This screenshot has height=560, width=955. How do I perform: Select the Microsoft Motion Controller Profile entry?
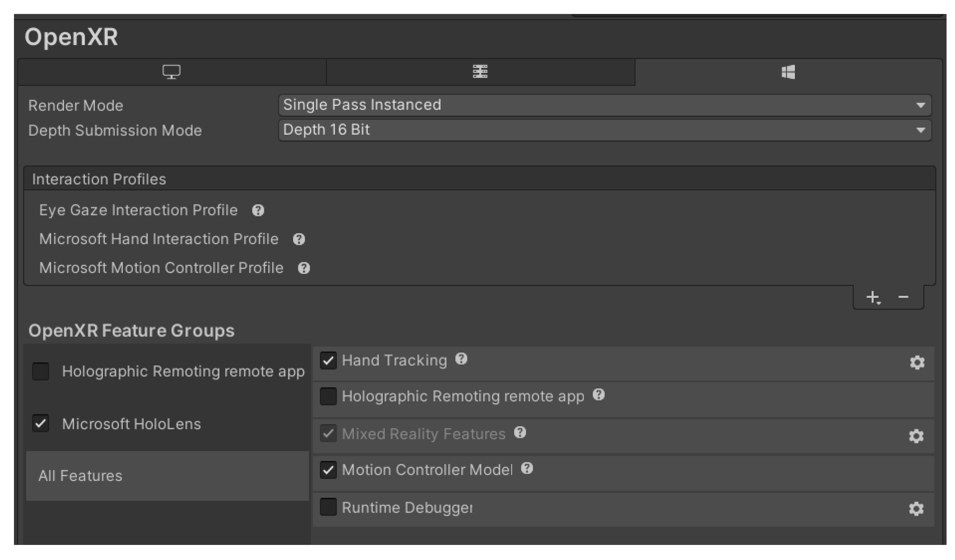161,268
